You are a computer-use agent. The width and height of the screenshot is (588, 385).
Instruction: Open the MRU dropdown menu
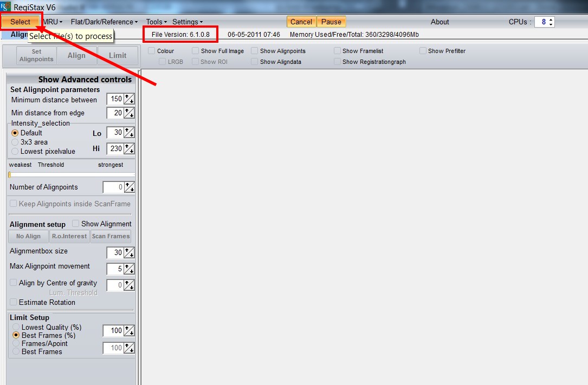52,22
